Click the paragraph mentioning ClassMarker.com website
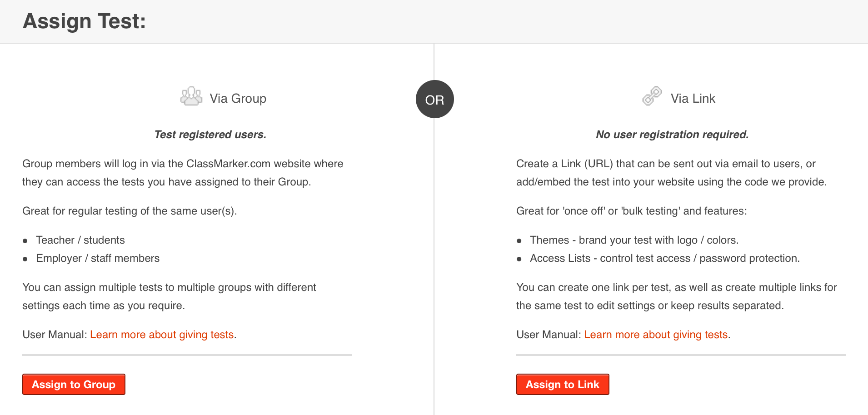The width and height of the screenshot is (868, 415). coord(183,173)
